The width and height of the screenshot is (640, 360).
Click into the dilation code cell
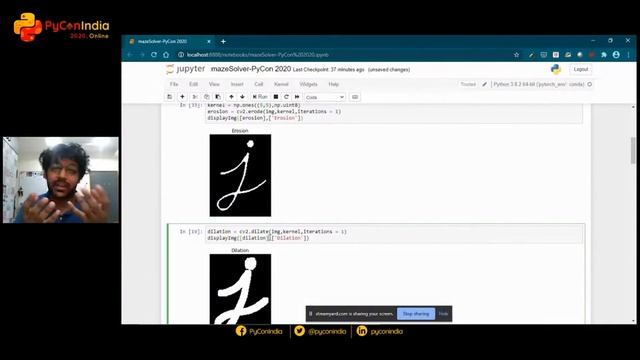pyautogui.click(x=394, y=235)
